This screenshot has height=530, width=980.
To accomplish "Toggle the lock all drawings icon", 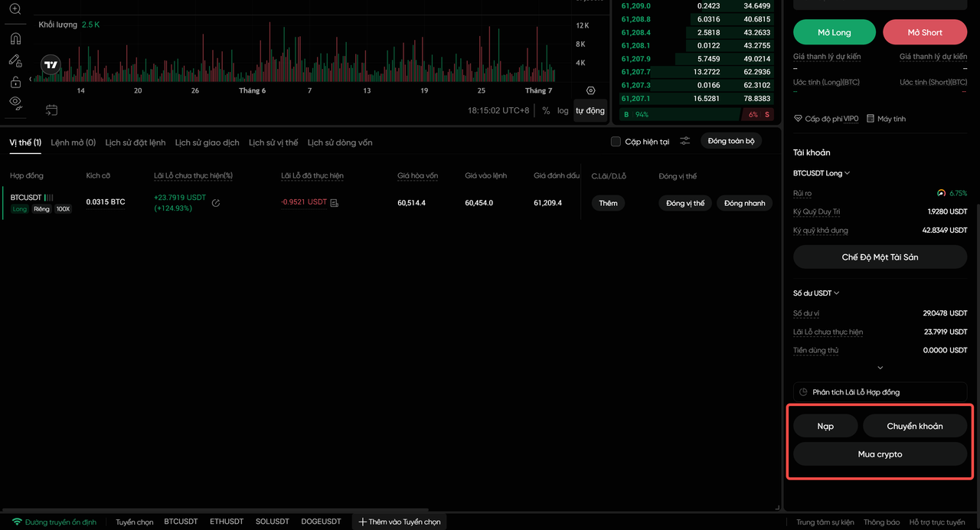I will [x=15, y=82].
